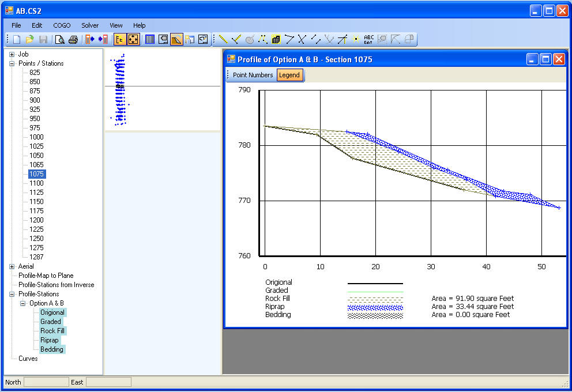This screenshot has height=392, width=572.
Task: Click the Riprap blue dotted legend swatch
Action: point(375,307)
